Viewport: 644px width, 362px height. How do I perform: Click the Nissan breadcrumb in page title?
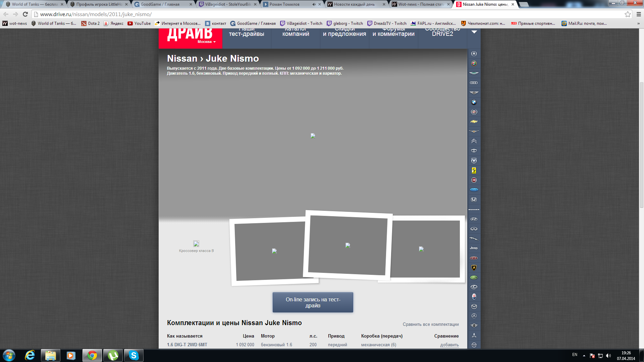[x=182, y=59]
